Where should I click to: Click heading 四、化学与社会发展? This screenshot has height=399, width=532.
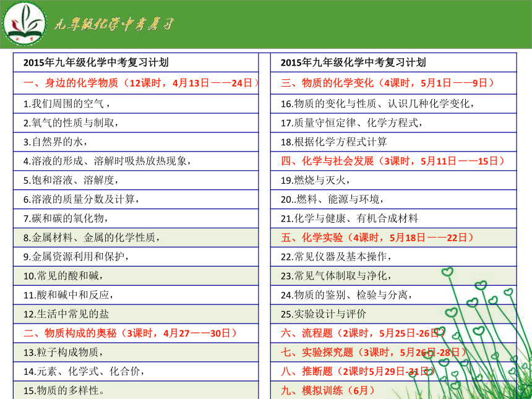(393, 161)
